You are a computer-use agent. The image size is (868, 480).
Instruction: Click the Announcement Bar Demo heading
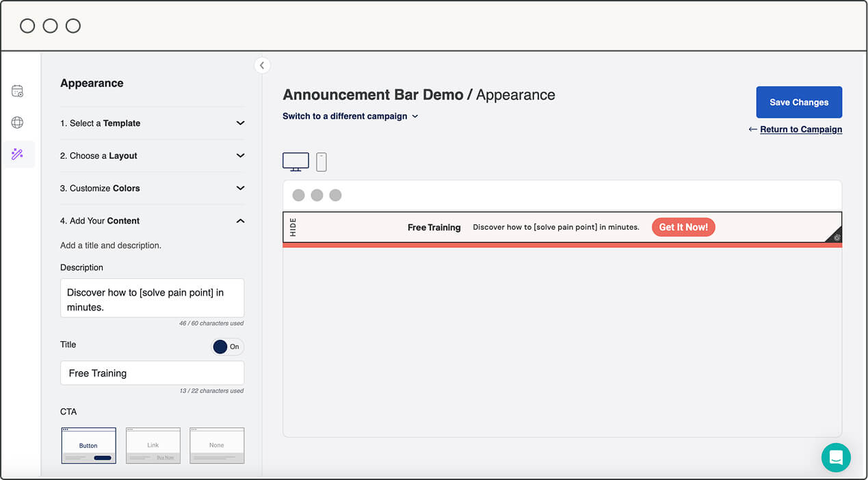373,95
